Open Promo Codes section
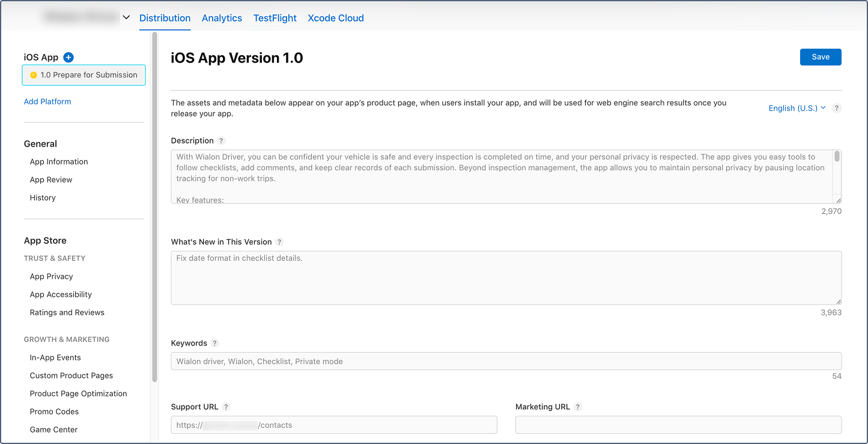Screen dimensions: 868x444 pyautogui.click(x=54, y=412)
